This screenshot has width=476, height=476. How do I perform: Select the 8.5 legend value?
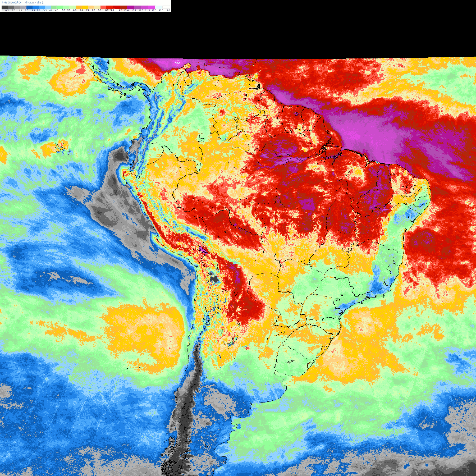click(x=107, y=10)
